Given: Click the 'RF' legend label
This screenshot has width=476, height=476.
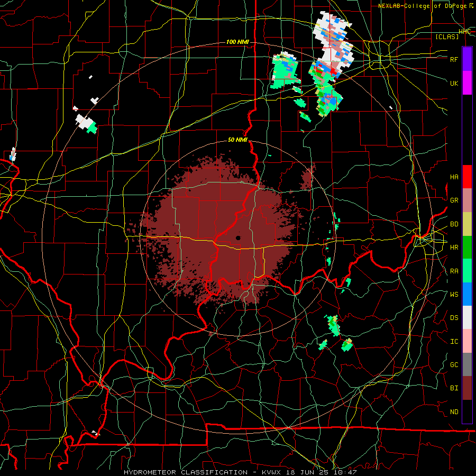Looking at the screenshot, I should click(454, 59).
